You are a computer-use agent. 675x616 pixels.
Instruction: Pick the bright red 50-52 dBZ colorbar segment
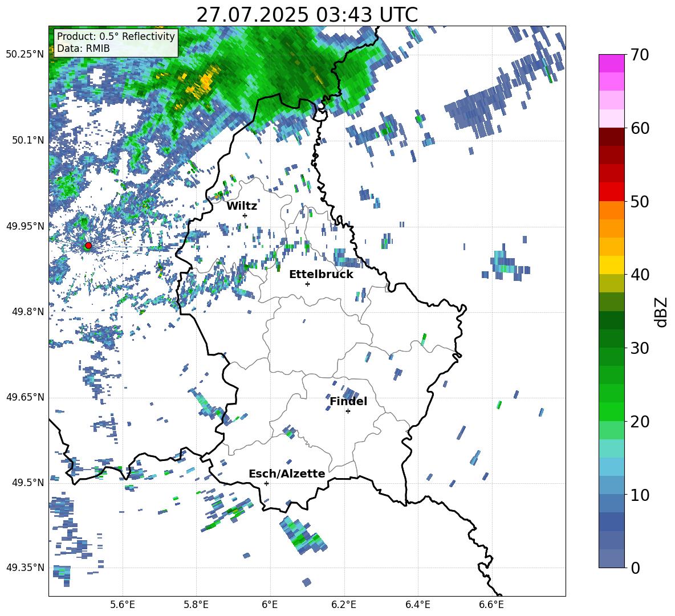tap(611, 192)
